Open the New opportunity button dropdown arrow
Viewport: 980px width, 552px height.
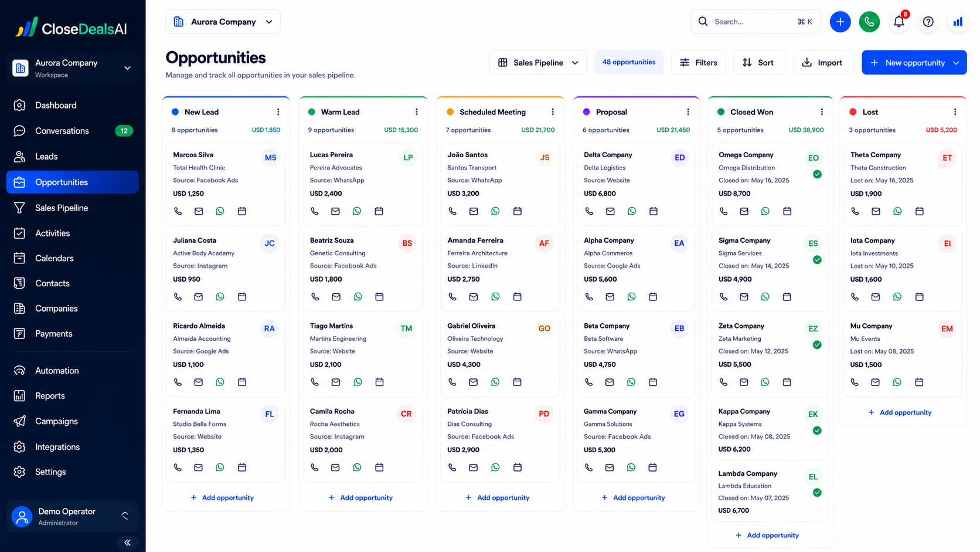[956, 63]
